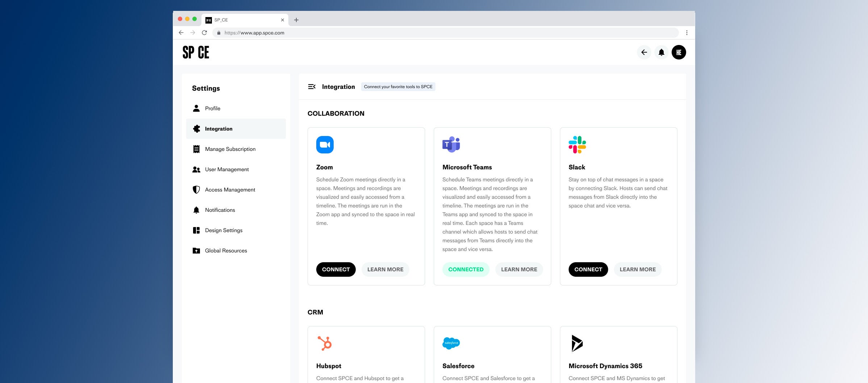Click the Manage Subscription receipt icon
The image size is (868, 383).
coord(196,149)
